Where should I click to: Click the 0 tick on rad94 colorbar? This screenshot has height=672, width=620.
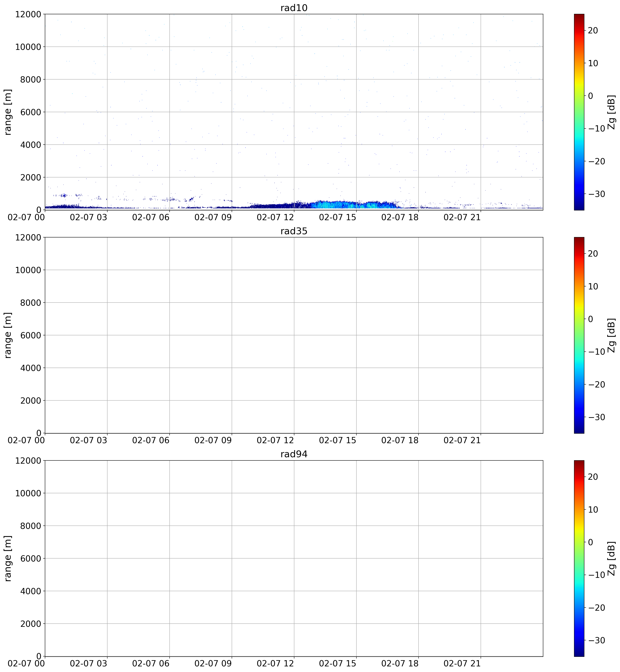pos(591,542)
